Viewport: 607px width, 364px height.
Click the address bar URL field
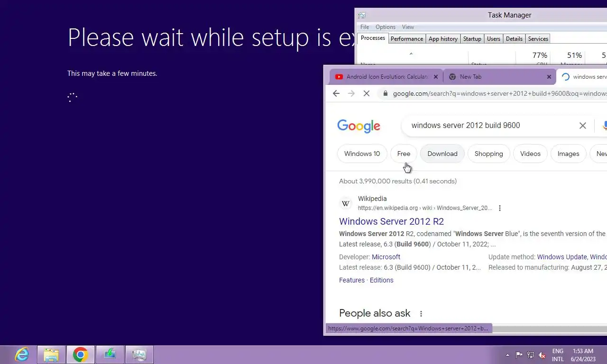[493, 93]
